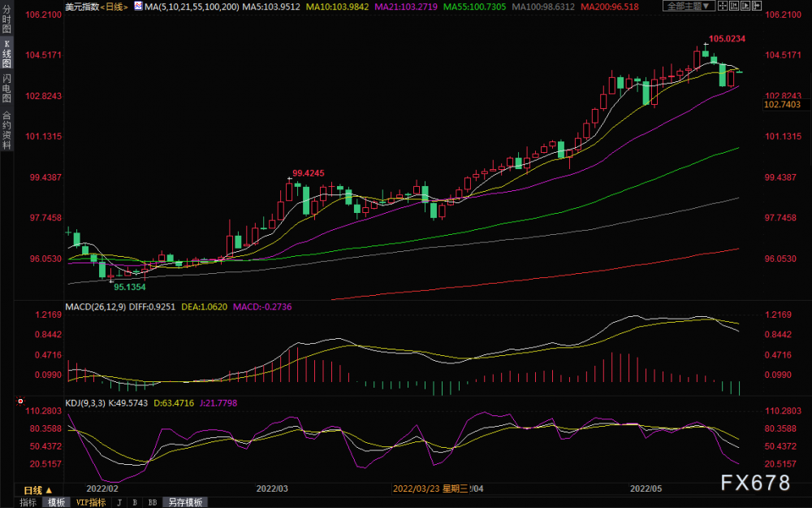Click the D:63.4716 value
Image resolution: width=812 pixels, height=508 pixels.
[174, 403]
